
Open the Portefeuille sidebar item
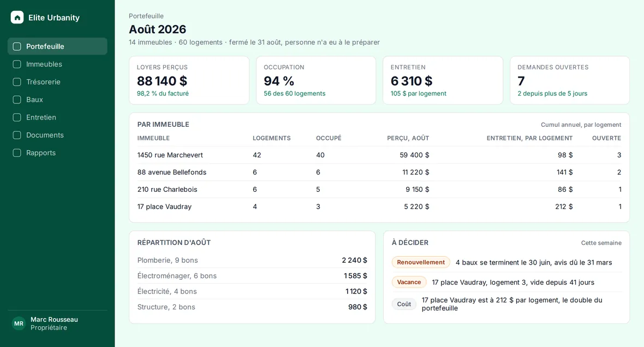click(x=57, y=46)
